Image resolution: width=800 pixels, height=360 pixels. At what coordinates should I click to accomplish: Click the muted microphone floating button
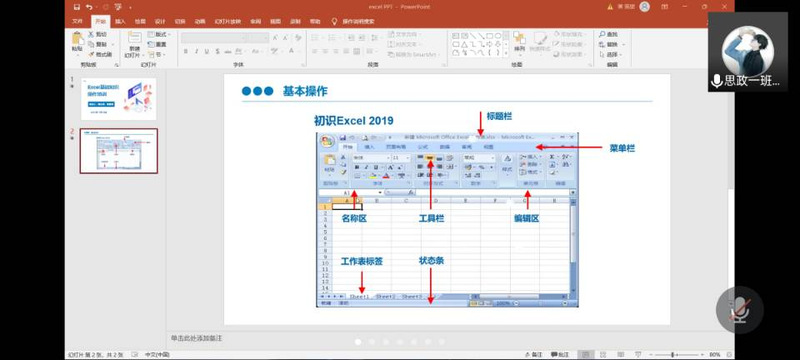click(x=739, y=310)
